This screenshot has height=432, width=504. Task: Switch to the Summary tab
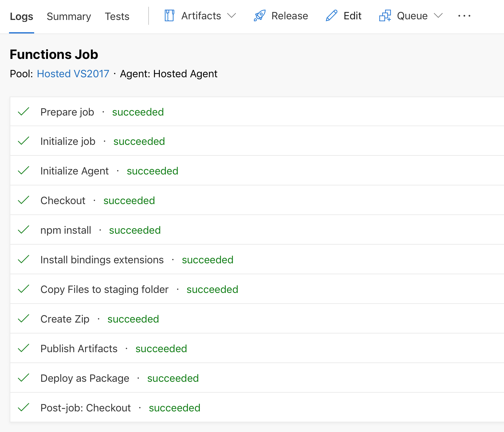pos(69,16)
